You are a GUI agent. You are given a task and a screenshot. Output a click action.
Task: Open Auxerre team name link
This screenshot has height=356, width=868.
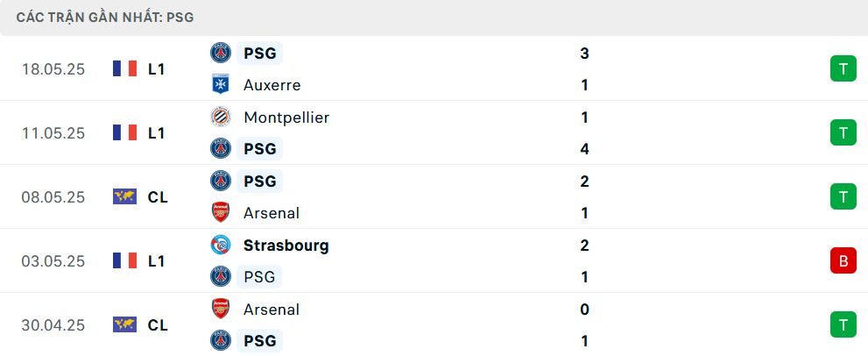[x=272, y=85]
